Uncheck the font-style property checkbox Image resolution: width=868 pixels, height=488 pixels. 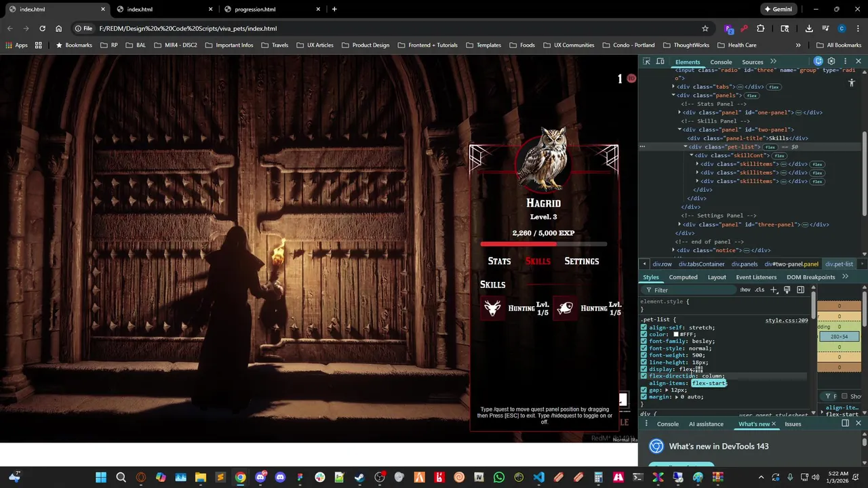[644, 348]
